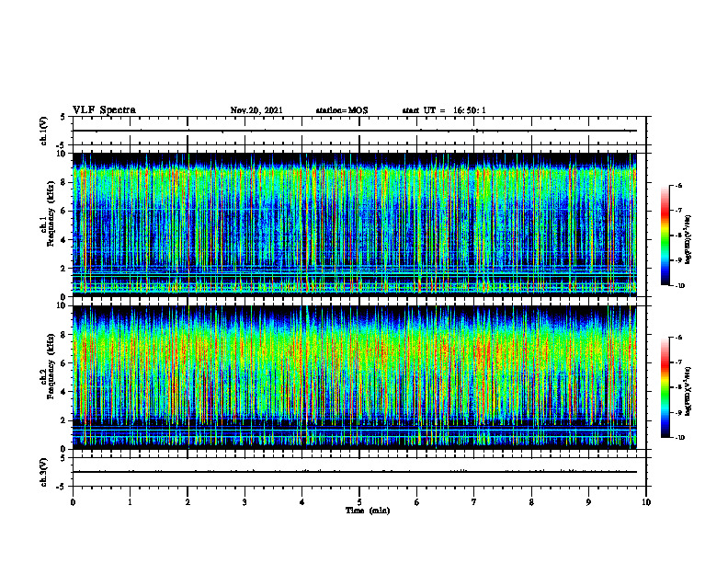The image size is (728, 563).
Task: Click the "ch.3(V)" waveform axis label
Action: coord(43,472)
